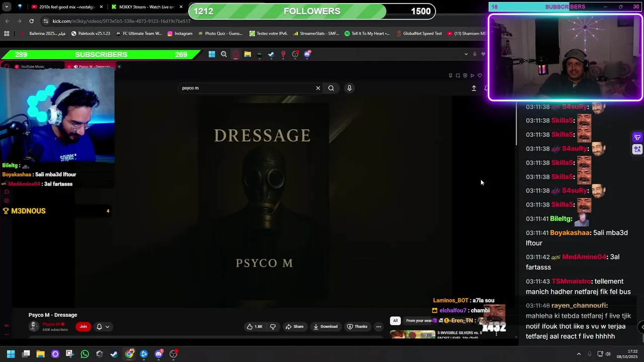Expand the streamed system tray chevron

pyautogui.click(x=466, y=54)
